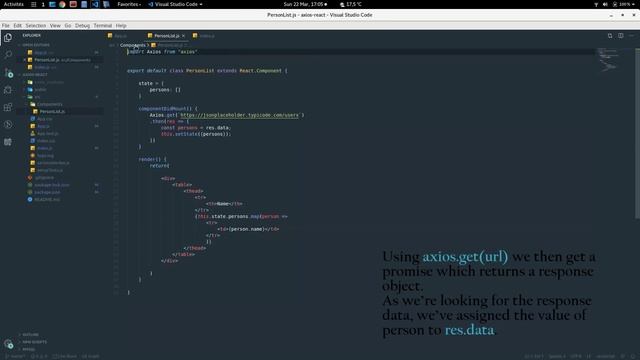
Task: Expand the NPM SCRIPTS panel
Action: coord(34,342)
